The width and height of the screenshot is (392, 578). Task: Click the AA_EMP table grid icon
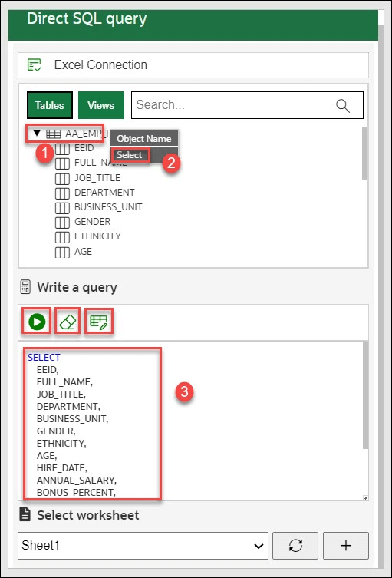click(54, 134)
